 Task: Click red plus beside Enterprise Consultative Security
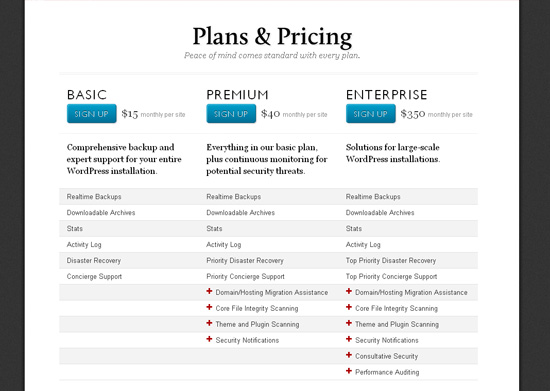(349, 355)
